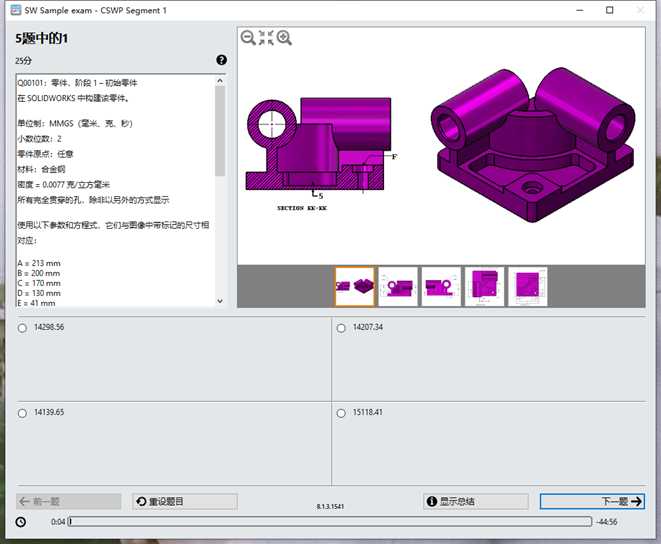
Task: View the fourth drawing thumbnail
Action: 485,286
